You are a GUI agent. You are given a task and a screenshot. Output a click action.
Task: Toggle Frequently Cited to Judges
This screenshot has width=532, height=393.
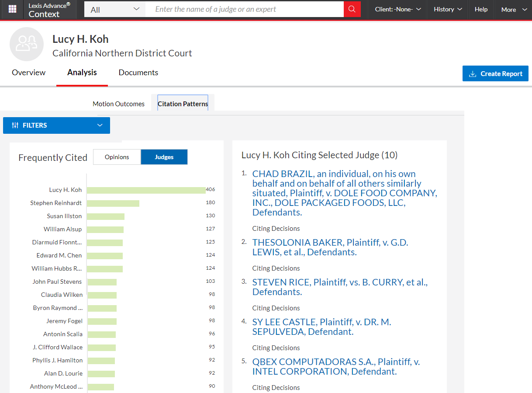164,157
